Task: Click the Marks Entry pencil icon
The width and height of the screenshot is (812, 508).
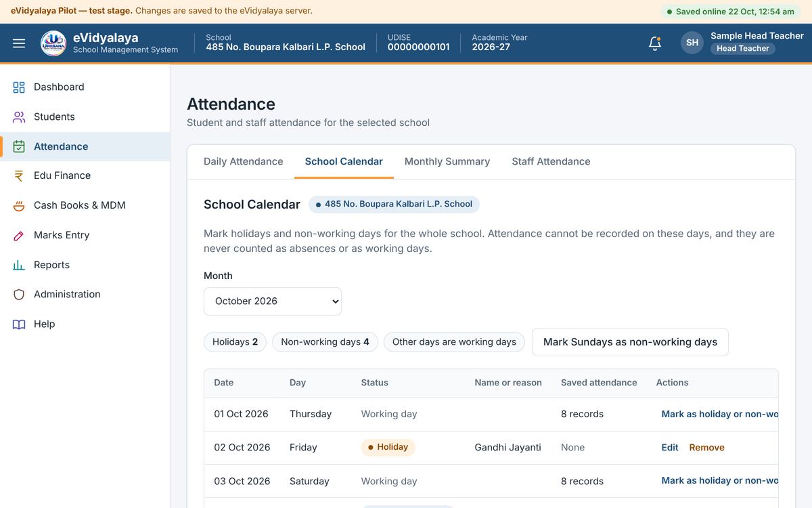Action: [19, 236]
